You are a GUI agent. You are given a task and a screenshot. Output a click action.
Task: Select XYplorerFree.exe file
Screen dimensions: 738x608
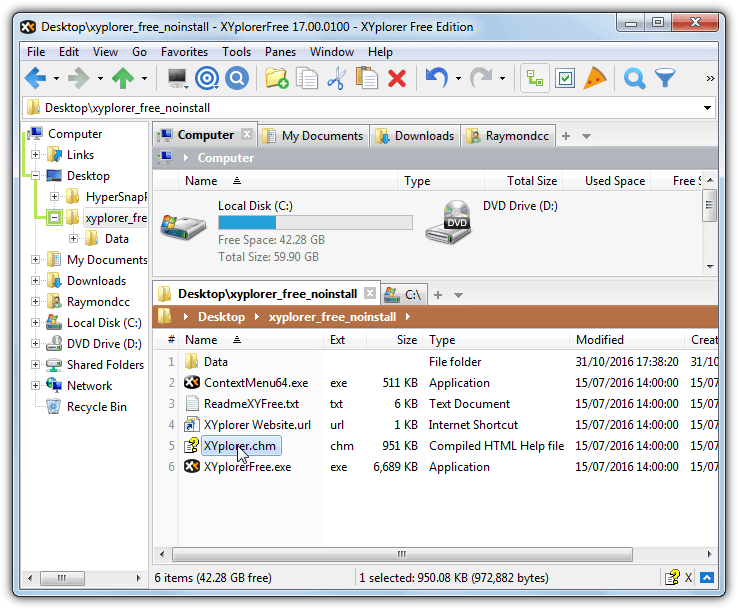click(248, 467)
